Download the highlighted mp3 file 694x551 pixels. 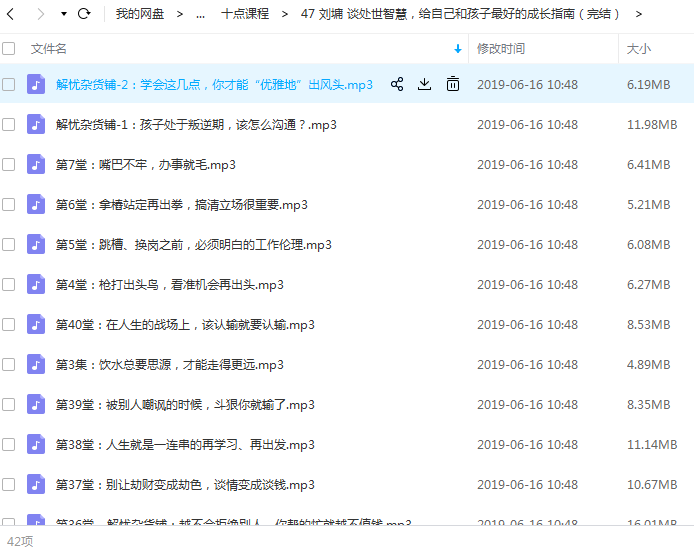[x=424, y=85]
